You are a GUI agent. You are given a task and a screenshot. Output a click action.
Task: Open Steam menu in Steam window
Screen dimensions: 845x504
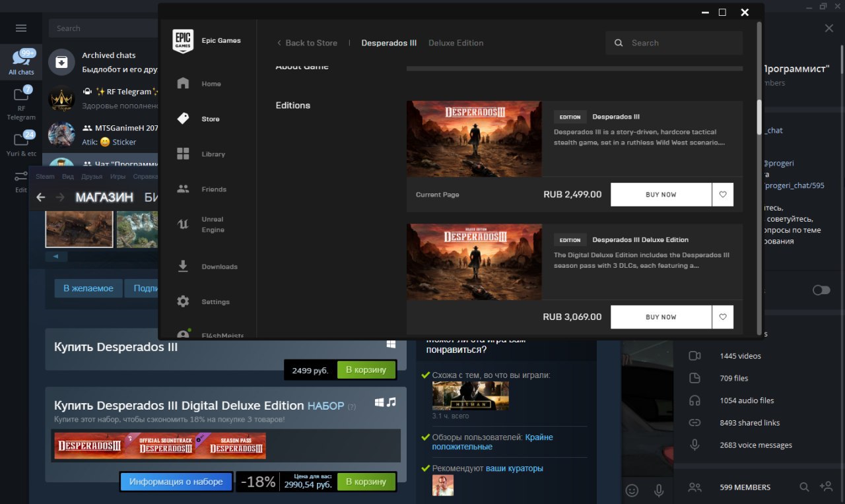[45, 177]
